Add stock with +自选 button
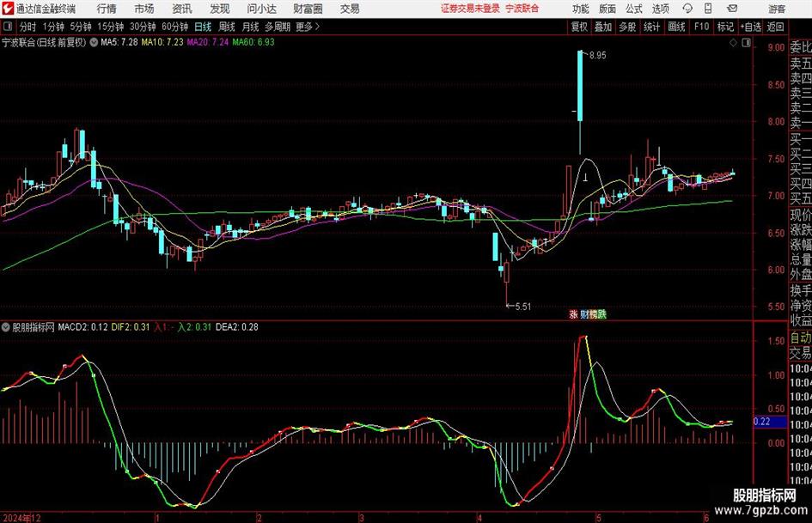 click(751, 27)
